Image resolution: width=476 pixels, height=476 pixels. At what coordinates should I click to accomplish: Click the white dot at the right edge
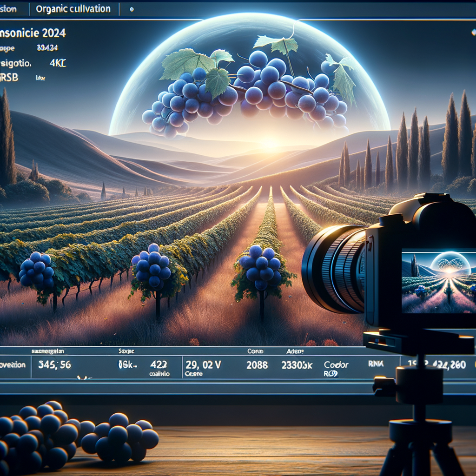[474, 32]
